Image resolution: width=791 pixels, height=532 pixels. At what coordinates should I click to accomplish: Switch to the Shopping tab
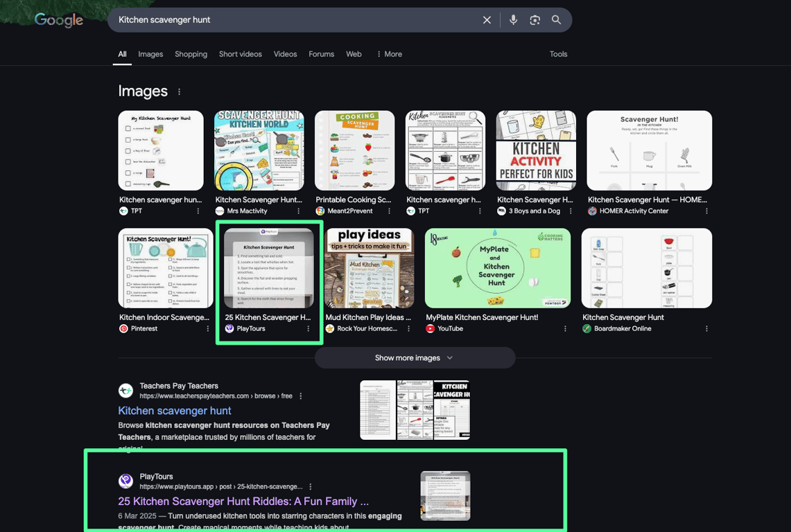click(191, 54)
